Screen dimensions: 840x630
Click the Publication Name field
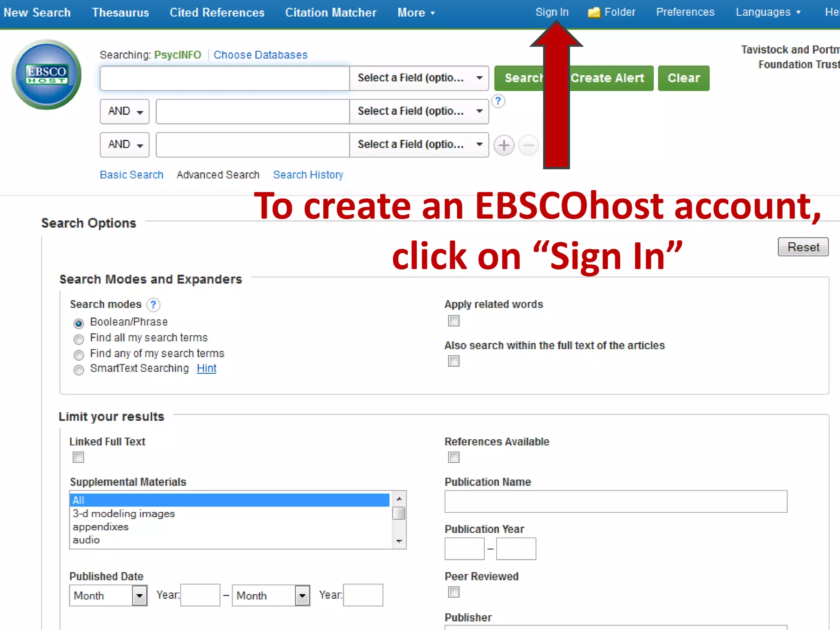pos(616,501)
